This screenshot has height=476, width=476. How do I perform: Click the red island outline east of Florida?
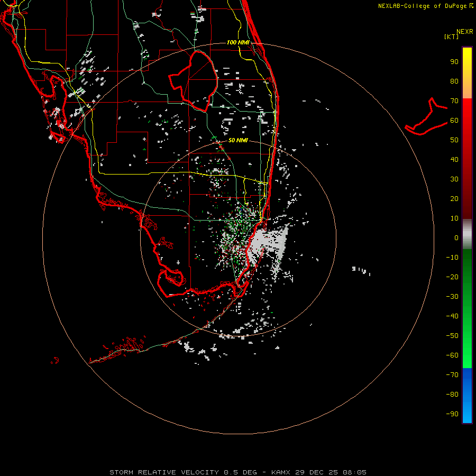click(426, 117)
